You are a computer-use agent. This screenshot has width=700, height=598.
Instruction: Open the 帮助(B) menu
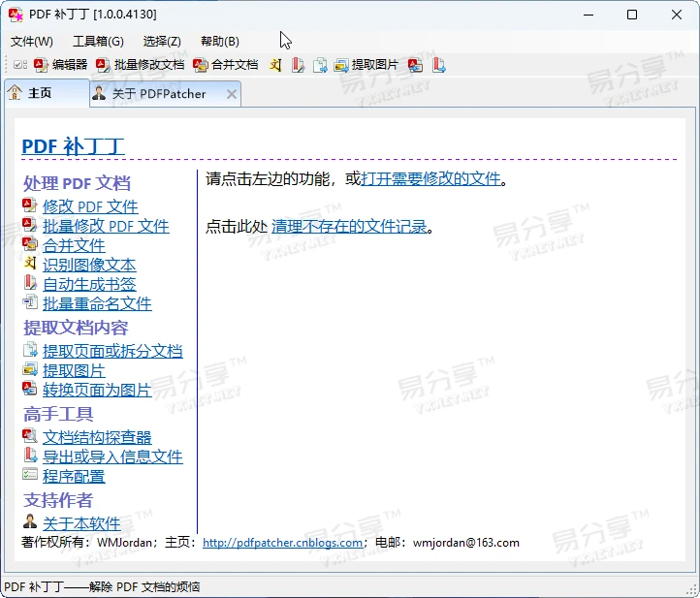click(220, 42)
